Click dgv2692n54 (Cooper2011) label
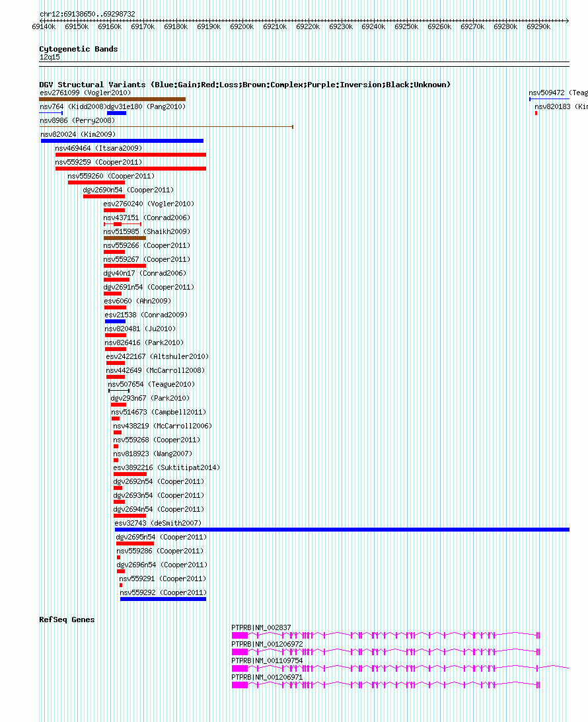The width and height of the screenshot is (588, 722). (x=159, y=481)
